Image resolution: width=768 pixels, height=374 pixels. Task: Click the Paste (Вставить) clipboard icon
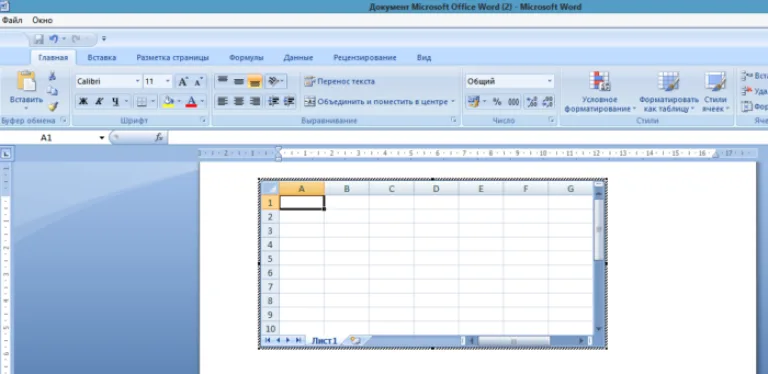[x=26, y=81]
